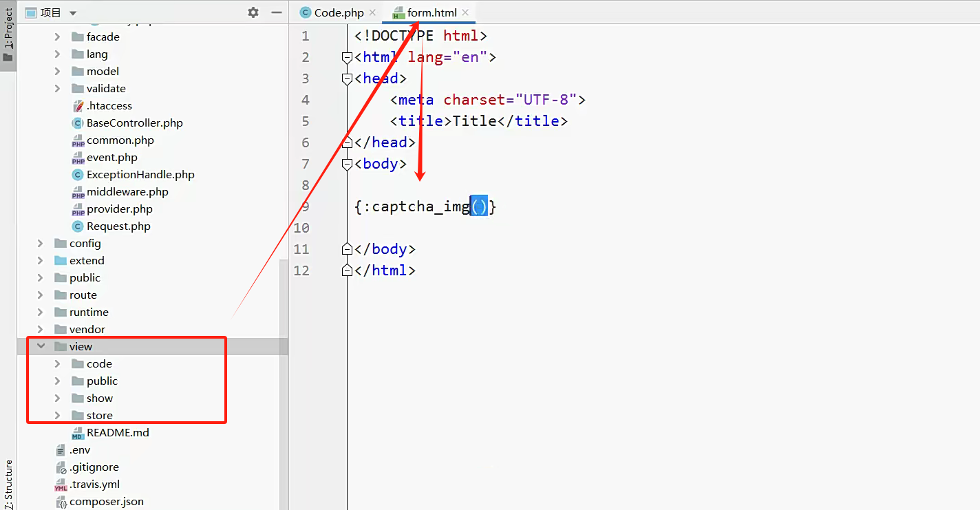Expand the vendor folder
Image resolution: width=980 pixels, height=510 pixels.
click(39, 329)
